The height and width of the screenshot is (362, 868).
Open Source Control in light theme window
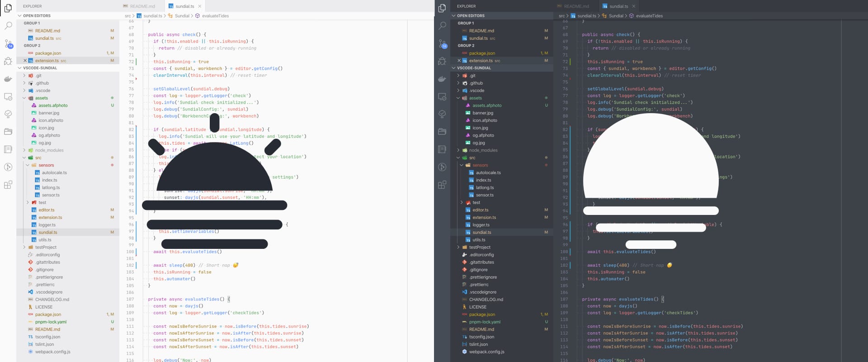point(8,43)
